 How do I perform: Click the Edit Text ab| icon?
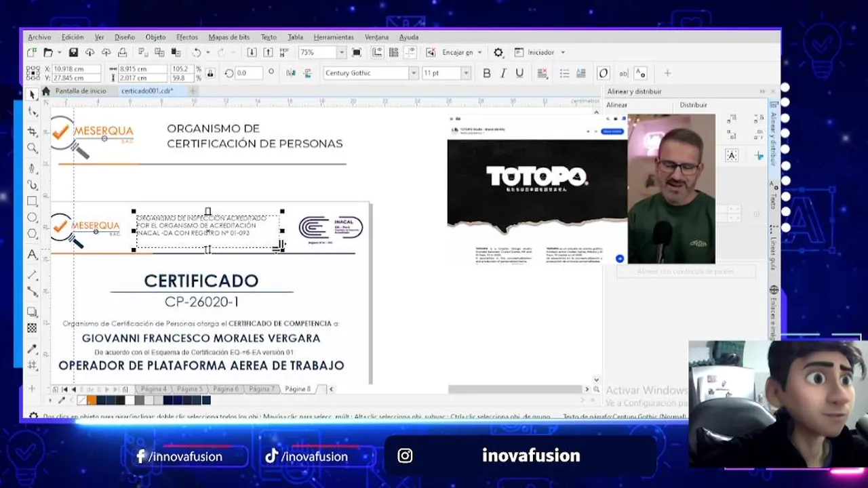(624, 73)
